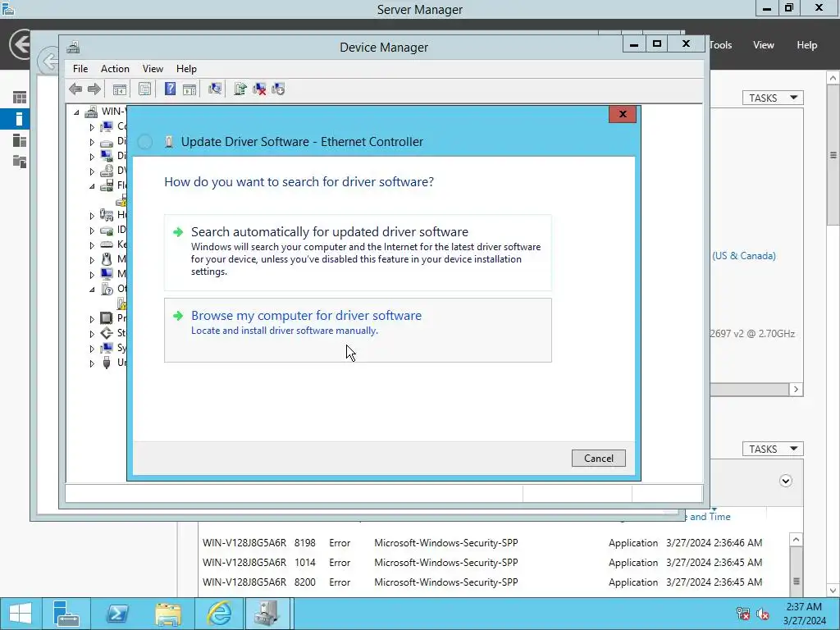Click All Servers sidebar icon
Image resolution: width=840 pixels, height=630 pixels.
[x=20, y=140]
